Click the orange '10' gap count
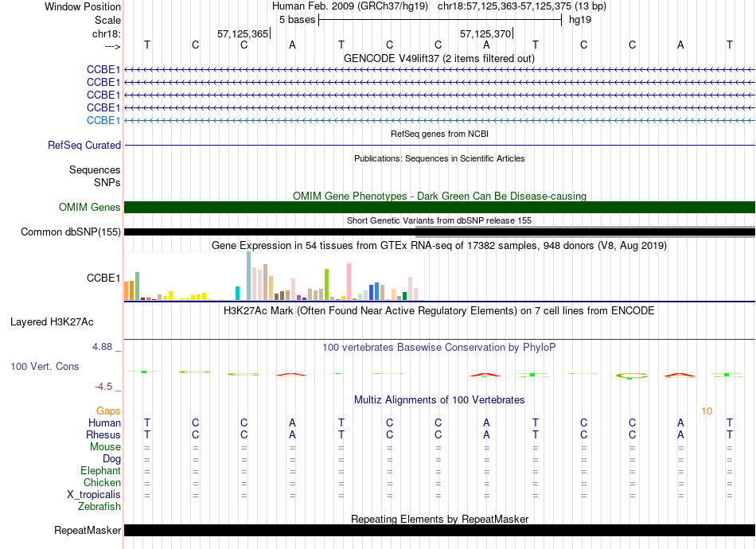756x549 pixels. pyautogui.click(x=707, y=411)
